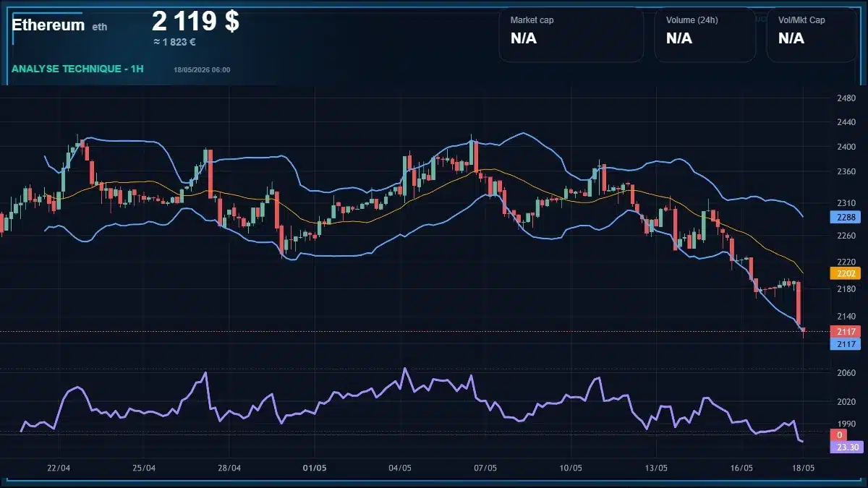Click the 2260 price axis tick

coord(846,236)
